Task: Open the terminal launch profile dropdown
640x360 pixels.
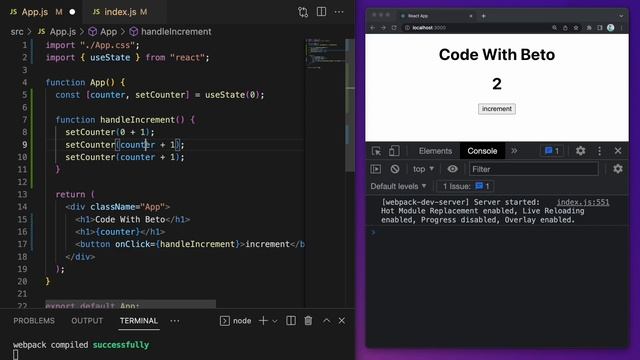Action: pos(275,321)
